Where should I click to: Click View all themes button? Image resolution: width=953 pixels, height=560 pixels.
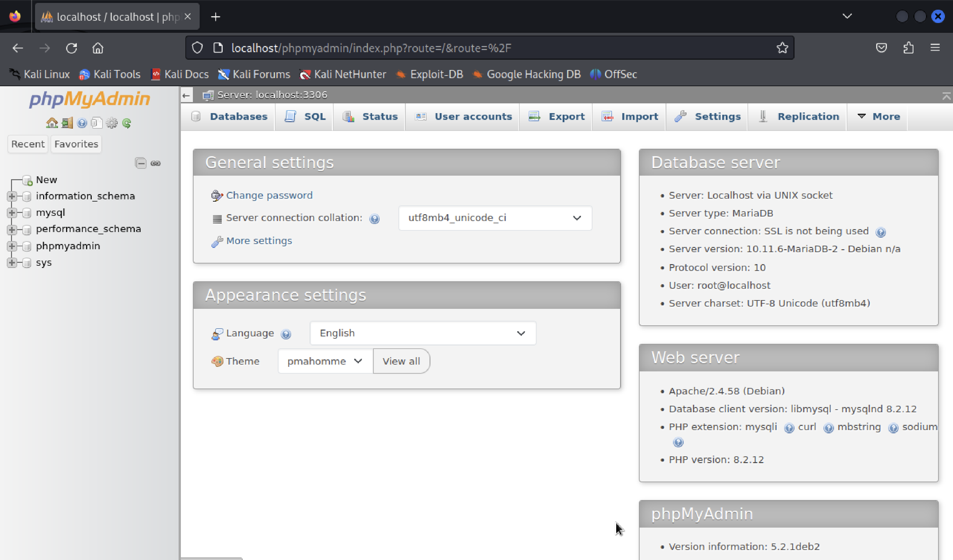click(x=401, y=361)
